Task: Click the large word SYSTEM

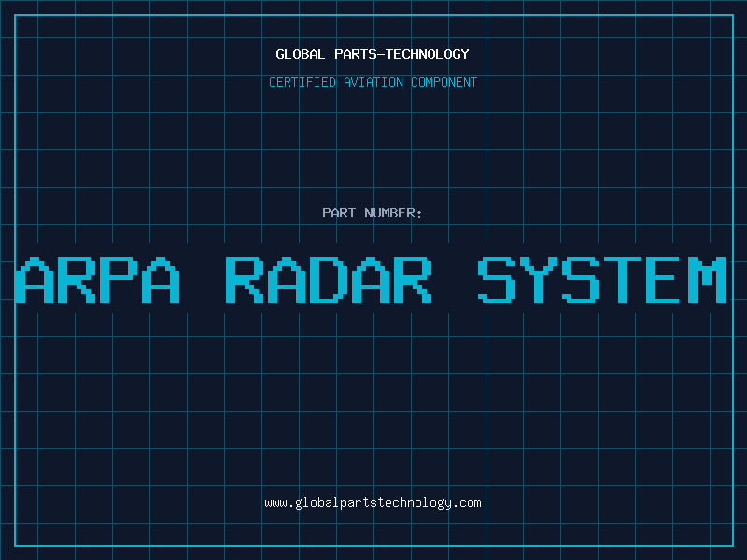Action: [602, 280]
